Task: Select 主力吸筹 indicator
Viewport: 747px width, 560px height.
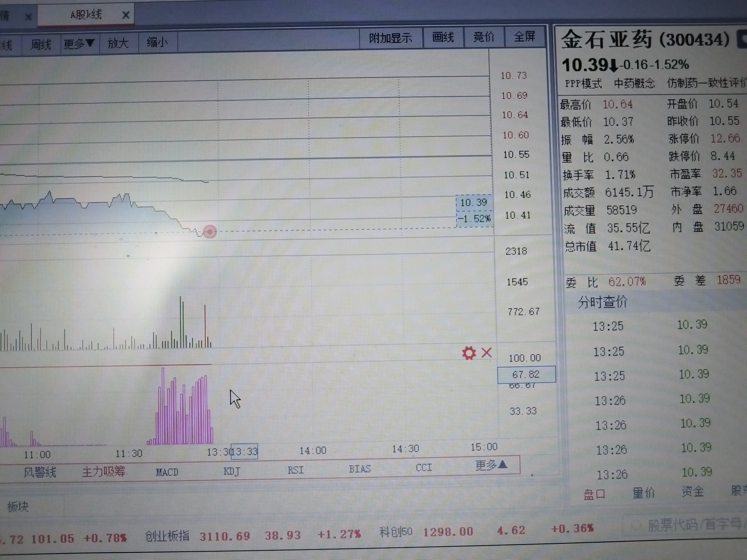Action: 104,472
